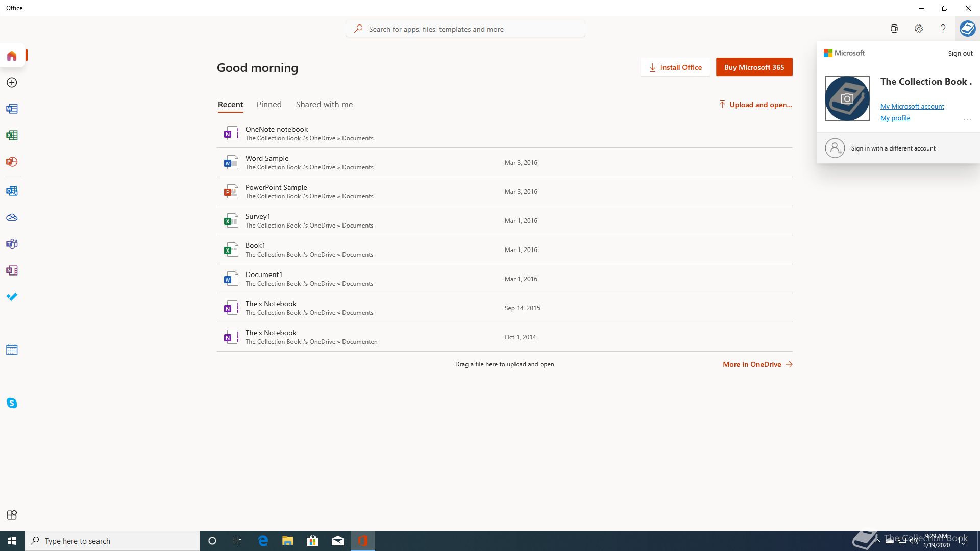Image resolution: width=980 pixels, height=551 pixels.
Task: Launch Edge from the taskbar
Action: click(263, 541)
